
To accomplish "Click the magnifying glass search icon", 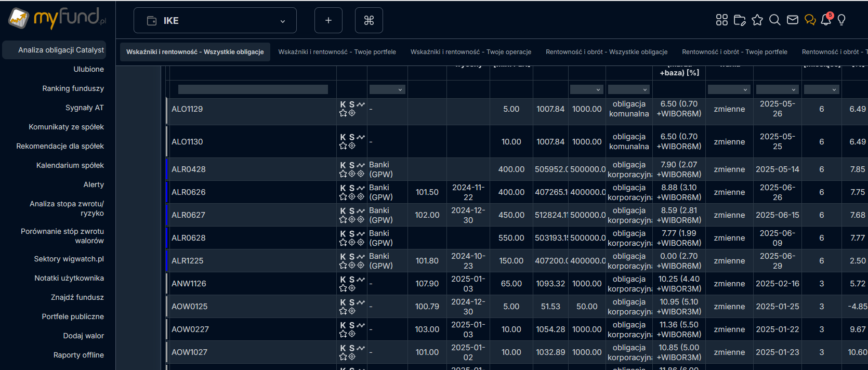I will 774,20.
